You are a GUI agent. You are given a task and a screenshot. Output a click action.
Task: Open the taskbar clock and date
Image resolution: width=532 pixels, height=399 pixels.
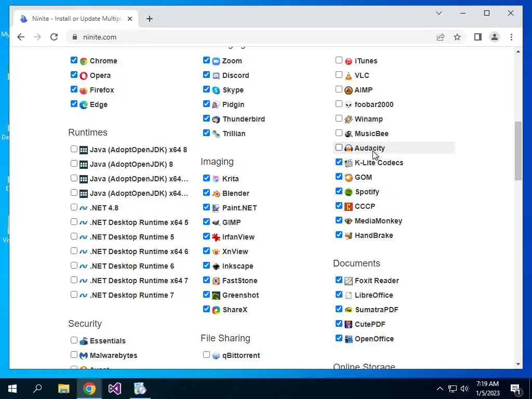487,389
